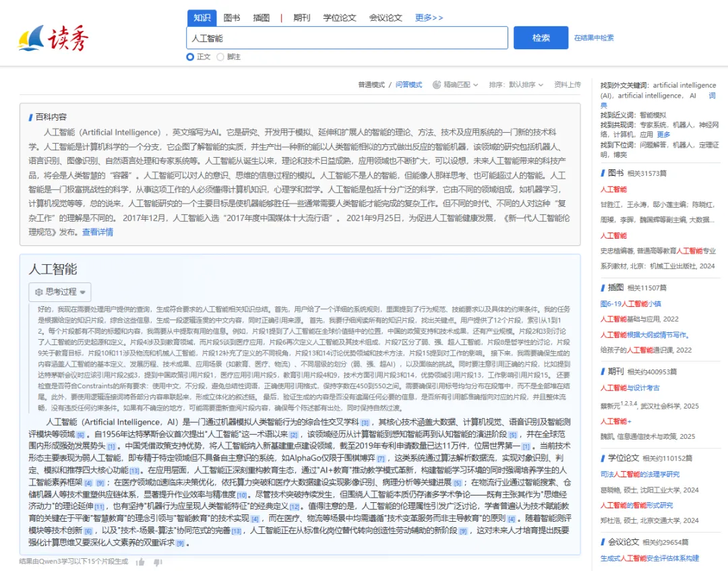Viewport: 728px width, 571px height.
Task: Switch to the 图书 search tab
Action: (231, 18)
